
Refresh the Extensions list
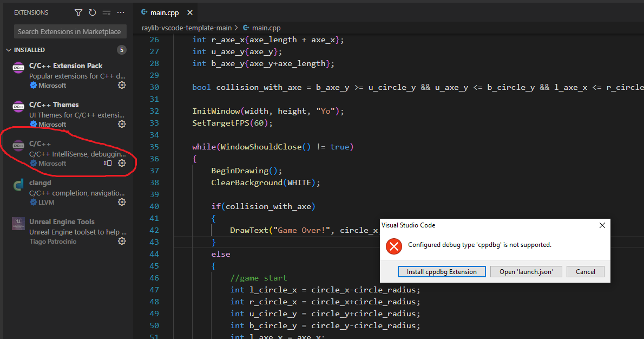click(92, 12)
